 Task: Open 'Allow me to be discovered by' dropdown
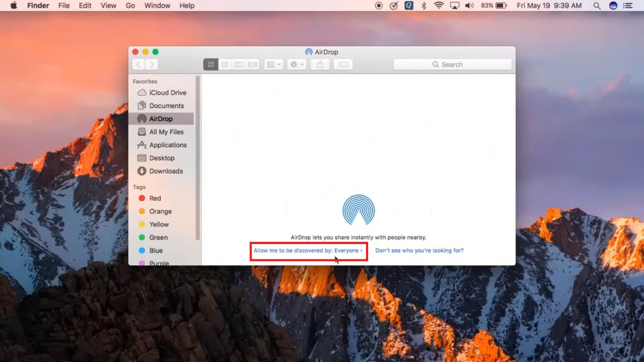pos(309,250)
